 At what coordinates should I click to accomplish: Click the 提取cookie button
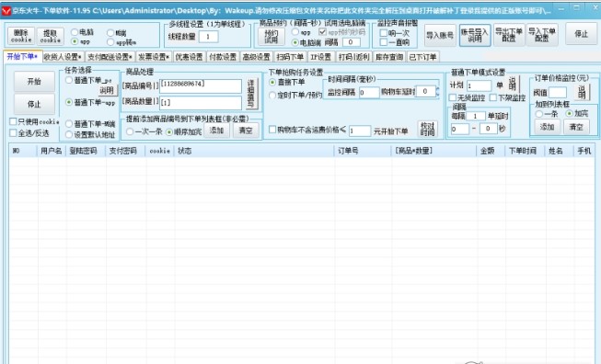[51, 37]
